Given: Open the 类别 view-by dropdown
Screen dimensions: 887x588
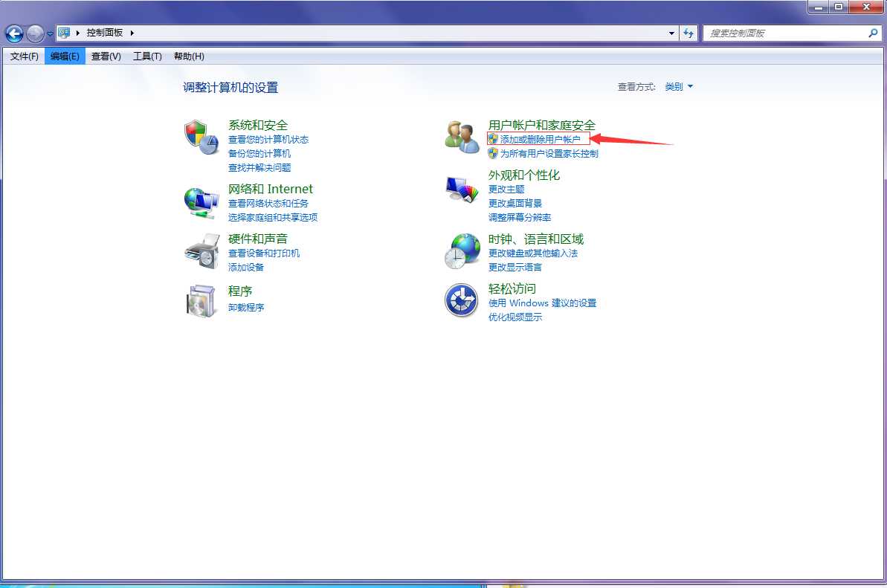Looking at the screenshot, I should pyautogui.click(x=679, y=86).
